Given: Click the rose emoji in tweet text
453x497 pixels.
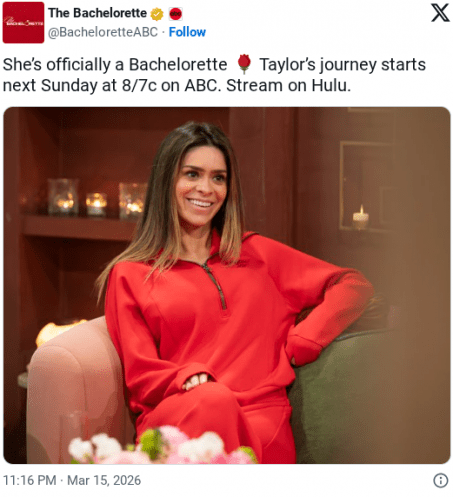Looking at the screenshot, I should (244, 64).
